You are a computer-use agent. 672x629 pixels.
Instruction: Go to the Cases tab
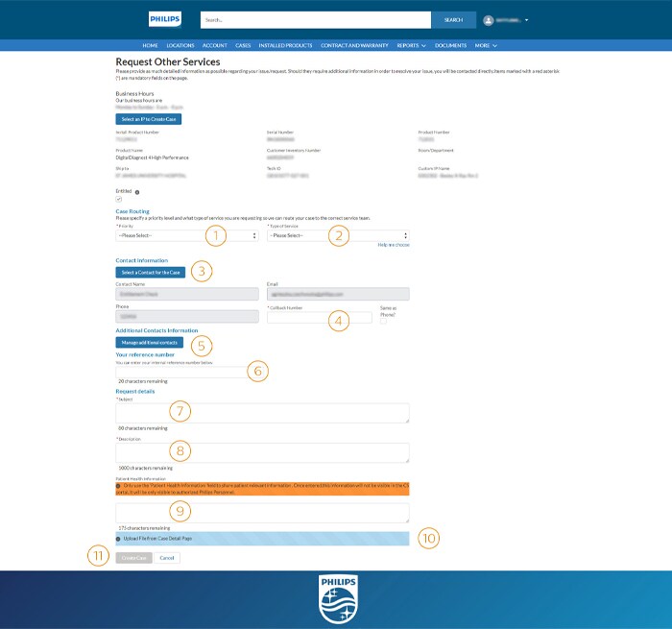[243, 45]
